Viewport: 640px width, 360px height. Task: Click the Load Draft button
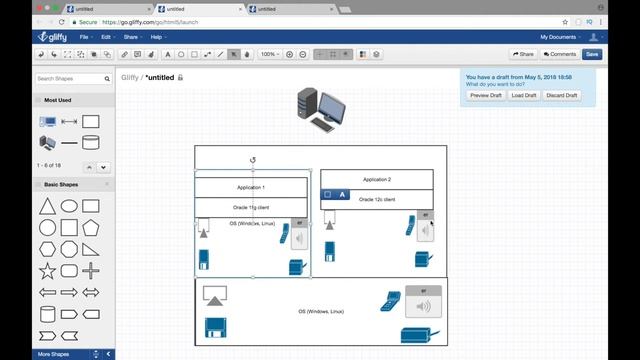524,96
